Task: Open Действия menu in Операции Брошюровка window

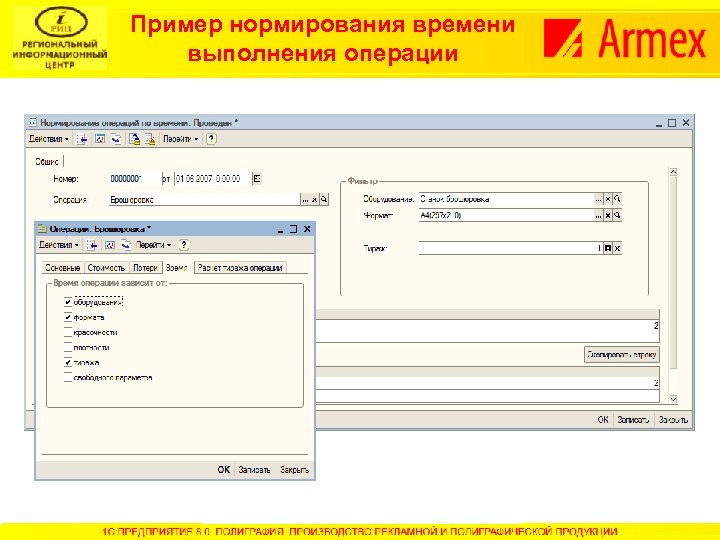Action: (58, 245)
